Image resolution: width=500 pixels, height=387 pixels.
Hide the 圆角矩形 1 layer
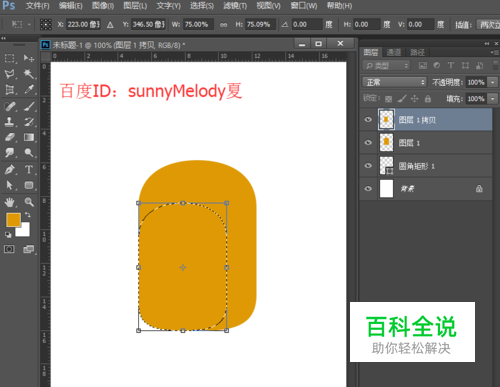click(368, 166)
